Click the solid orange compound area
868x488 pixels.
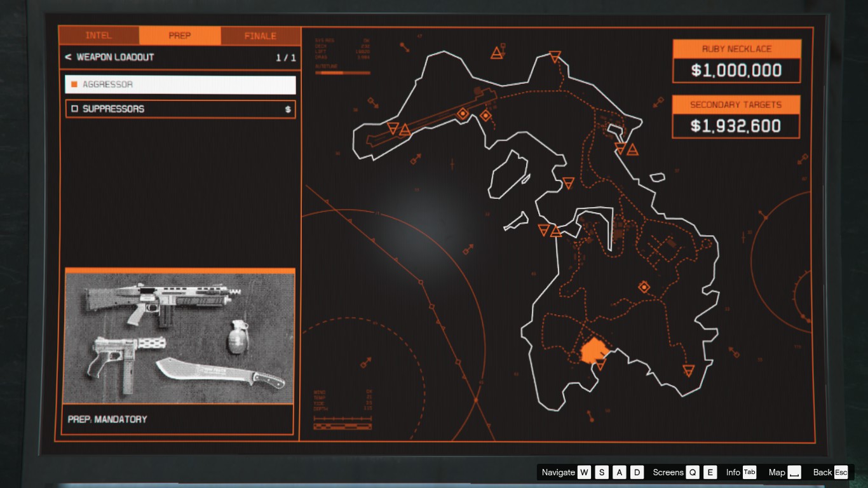(593, 350)
